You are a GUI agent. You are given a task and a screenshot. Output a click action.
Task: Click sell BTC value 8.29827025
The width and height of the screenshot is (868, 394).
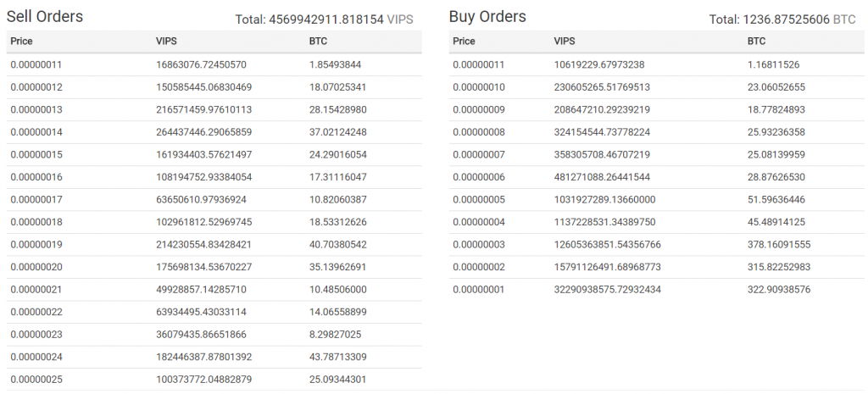[335, 334]
